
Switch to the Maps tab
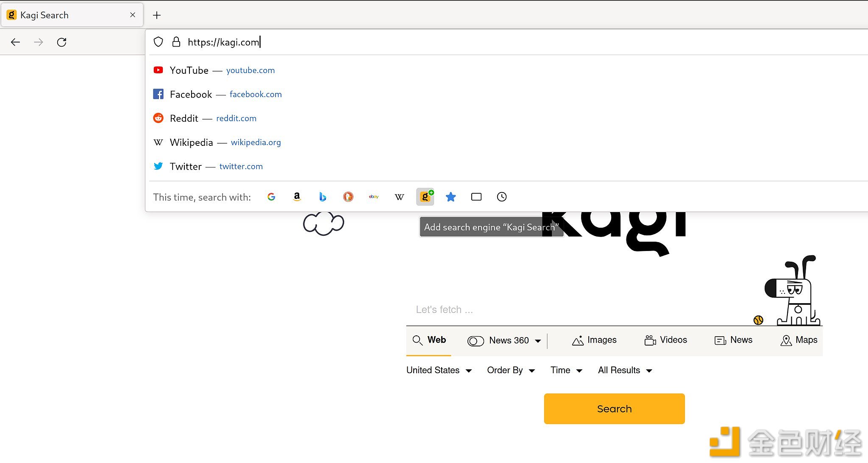pyautogui.click(x=798, y=340)
